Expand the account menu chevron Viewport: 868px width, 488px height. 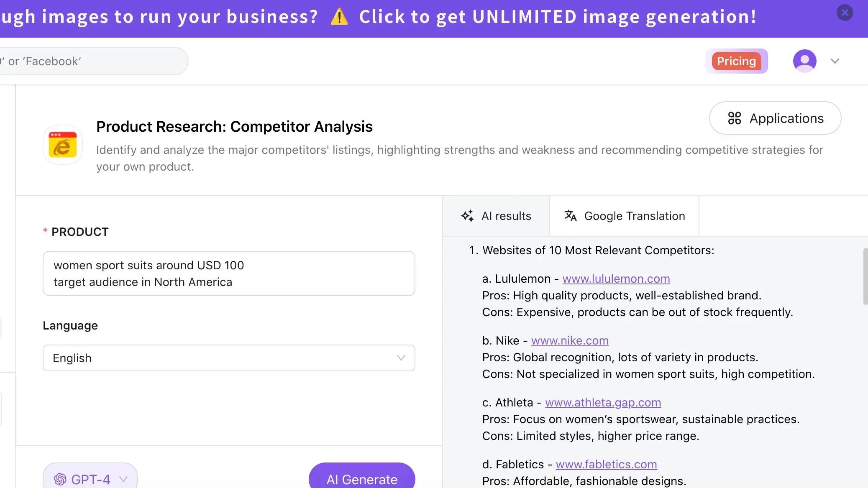click(x=835, y=61)
